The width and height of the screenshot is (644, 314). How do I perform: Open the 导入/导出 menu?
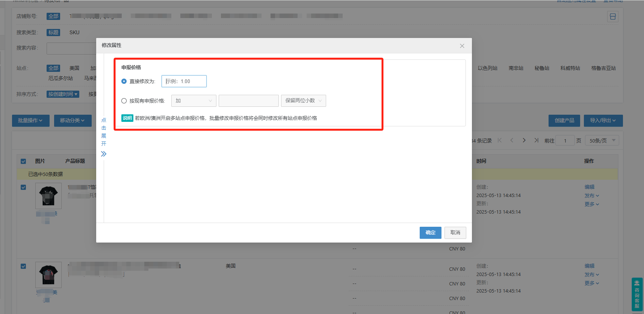click(x=603, y=121)
